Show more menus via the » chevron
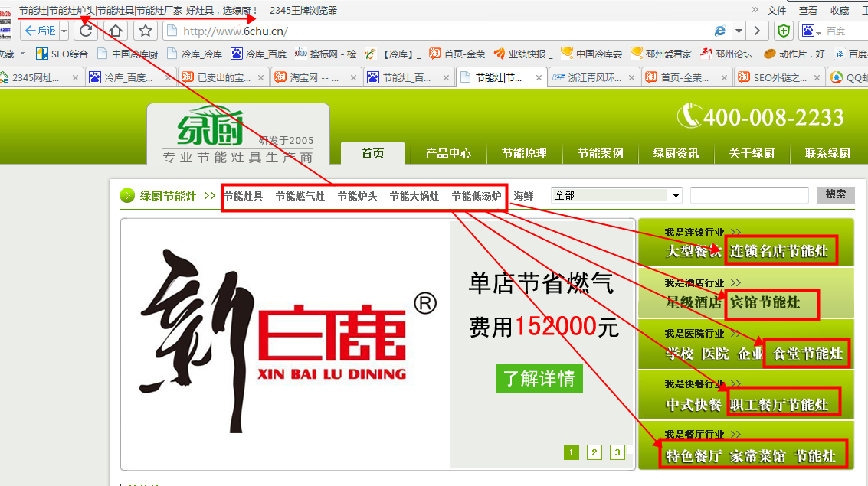Screen dimensions: 868x486 point(755,10)
